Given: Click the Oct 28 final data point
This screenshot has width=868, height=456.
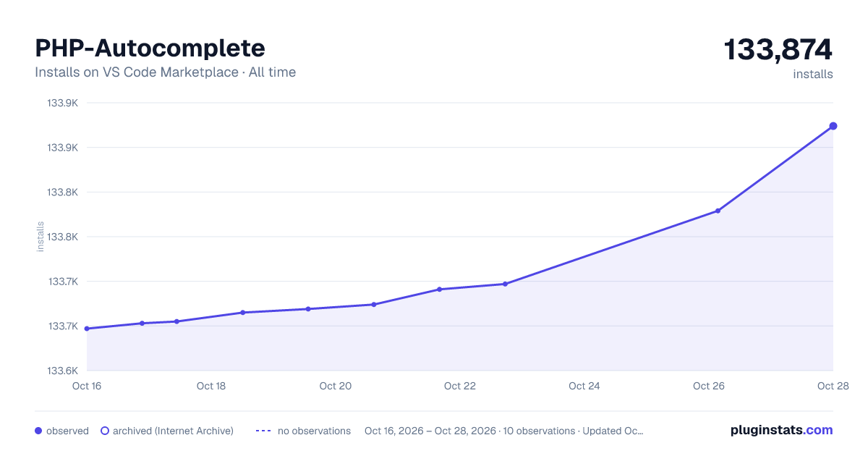Looking at the screenshot, I should click(x=833, y=126).
